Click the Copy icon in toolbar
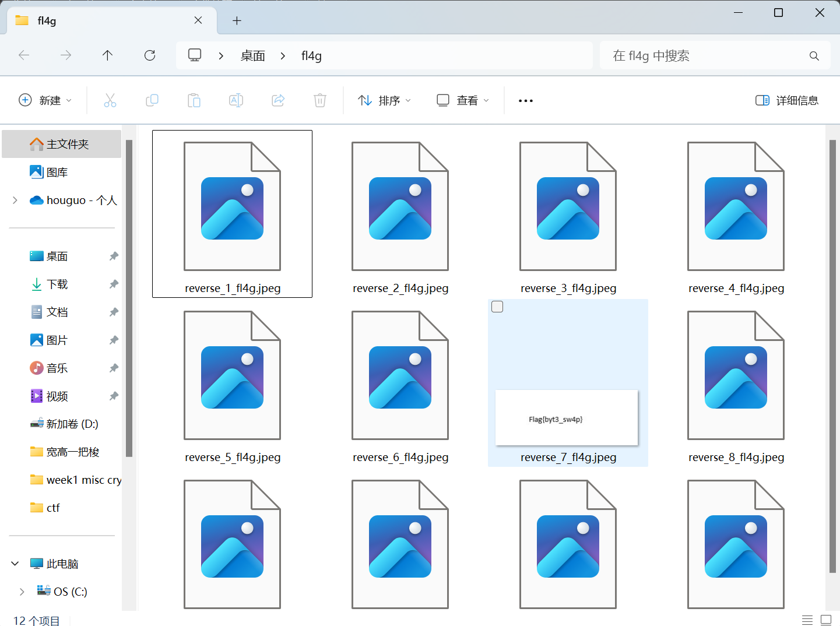This screenshot has width=840, height=626. (x=152, y=100)
